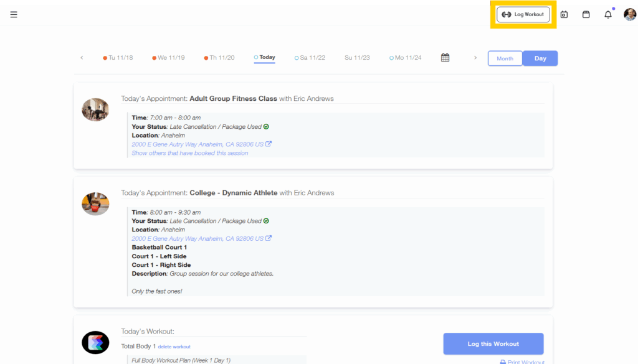This screenshot has height=364, width=638.
Task: Click the Court 1 - Right Side text
Action: [x=161, y=265]
